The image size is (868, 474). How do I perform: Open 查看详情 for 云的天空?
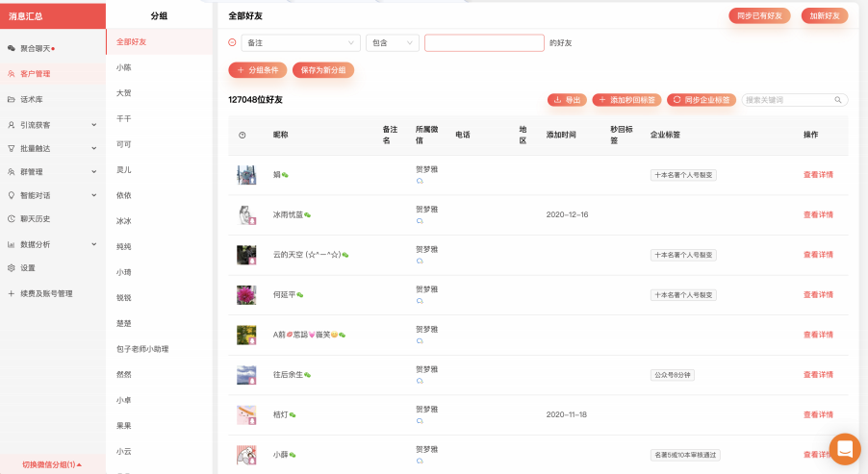(x=818, y=255)
